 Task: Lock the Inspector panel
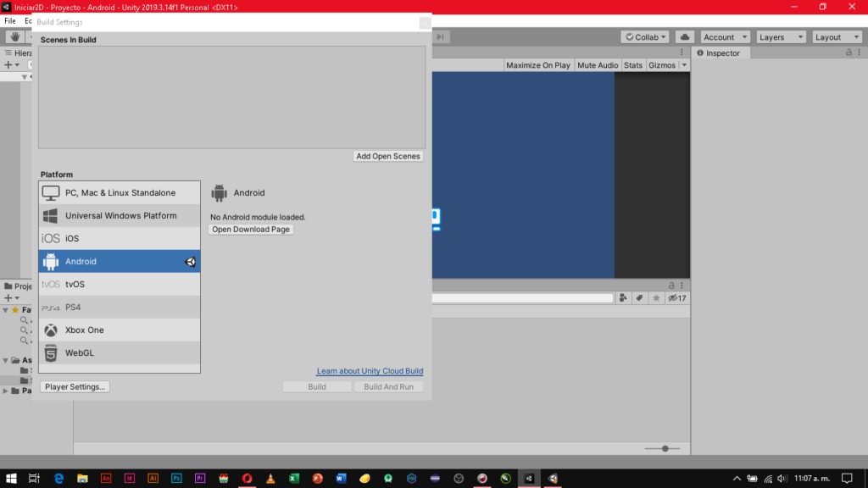coord(849,53)
